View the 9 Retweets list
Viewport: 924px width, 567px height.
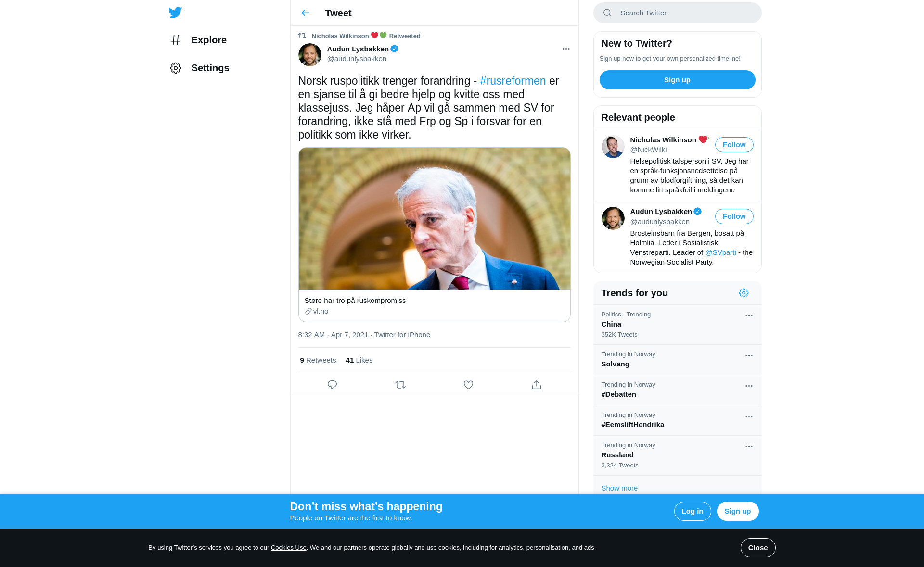coord(318,360)
